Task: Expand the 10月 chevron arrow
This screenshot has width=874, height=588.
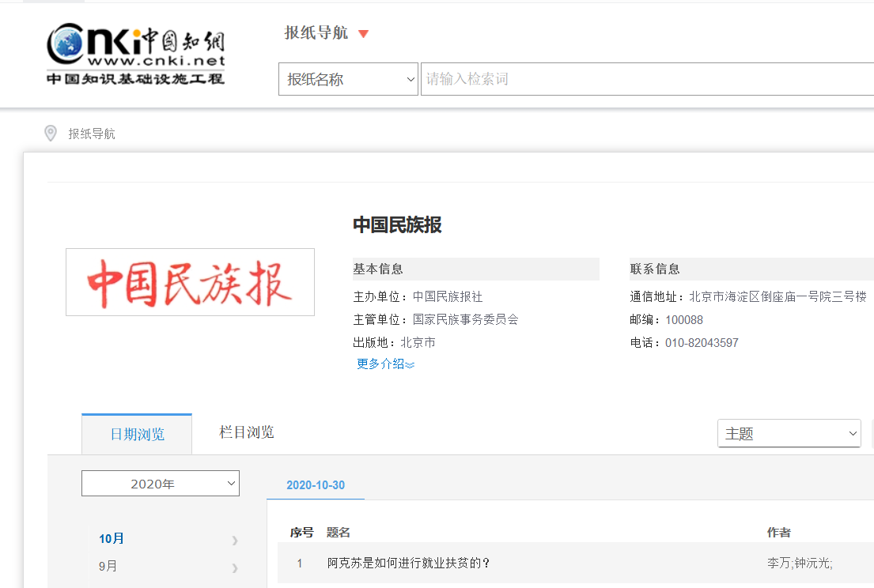Action: point(235,540)
